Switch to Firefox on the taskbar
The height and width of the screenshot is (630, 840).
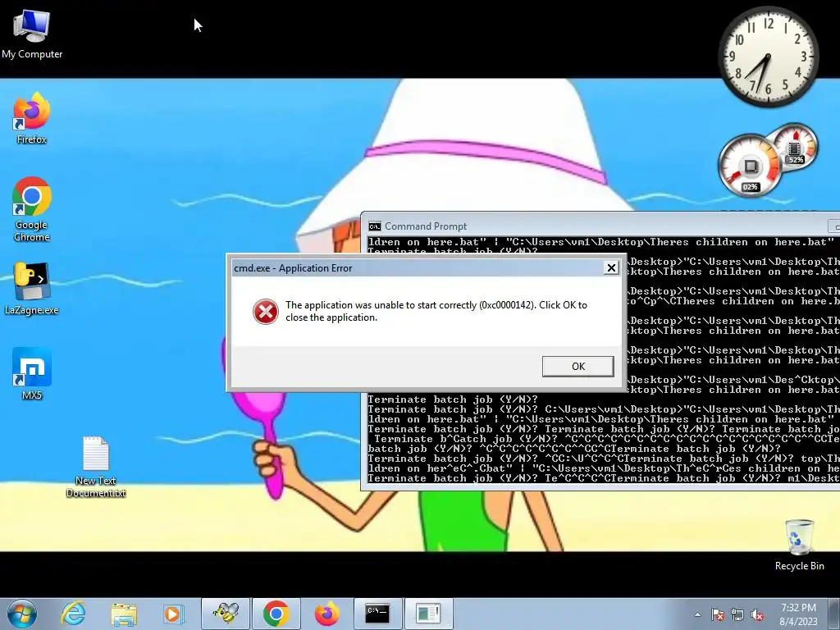(x=326, y=614)
